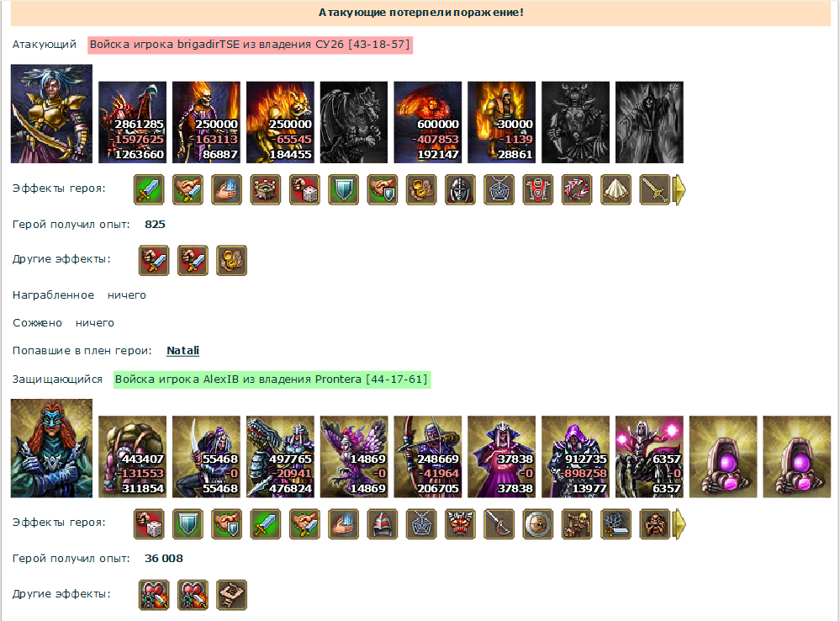Select the round coin shield effect icon
This screenshot has width=840, height=621.
(537, 524)
